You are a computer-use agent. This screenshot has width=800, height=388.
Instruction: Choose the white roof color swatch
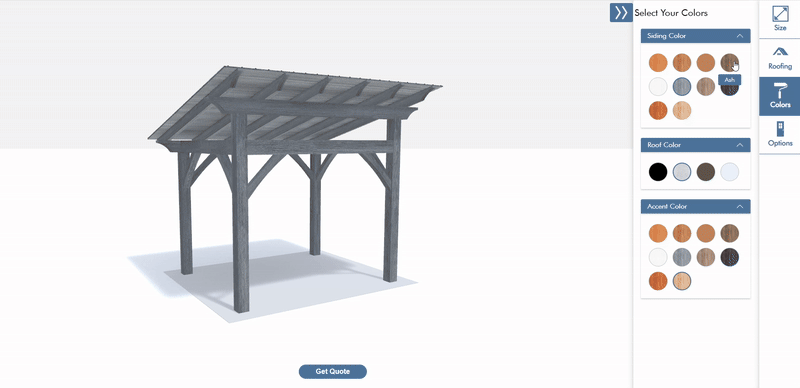pos(730,172)
